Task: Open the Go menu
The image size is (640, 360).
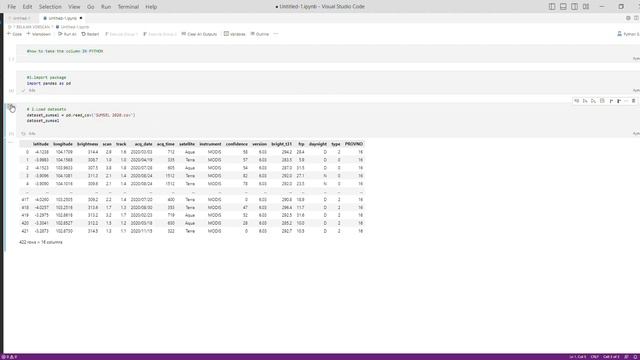Action: (x=91, y=7)
